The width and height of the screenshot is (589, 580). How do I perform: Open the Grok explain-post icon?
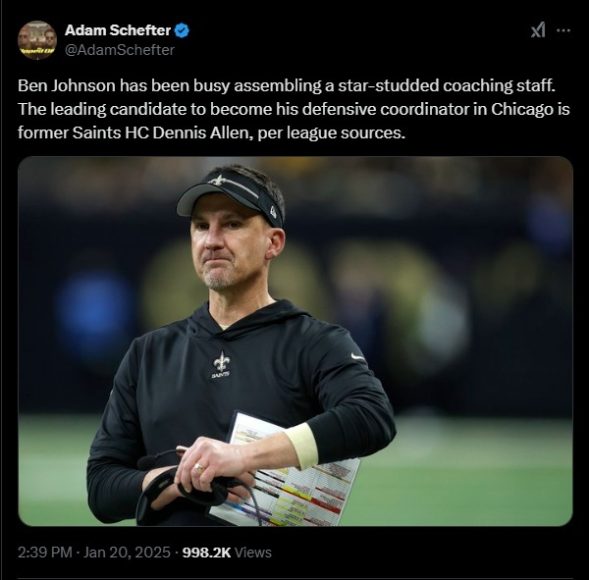coord(538,30)
